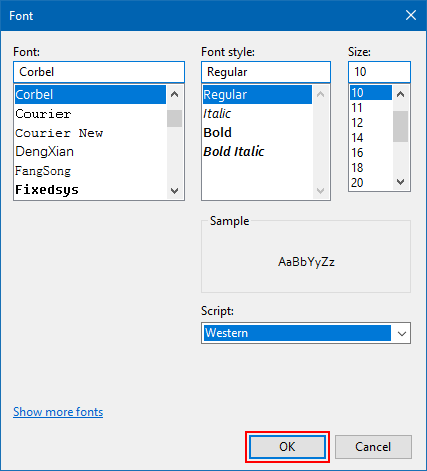This screenshot has height=471, width=427.
Task: Select size 12 in the list
Action: tap(371, 123)
